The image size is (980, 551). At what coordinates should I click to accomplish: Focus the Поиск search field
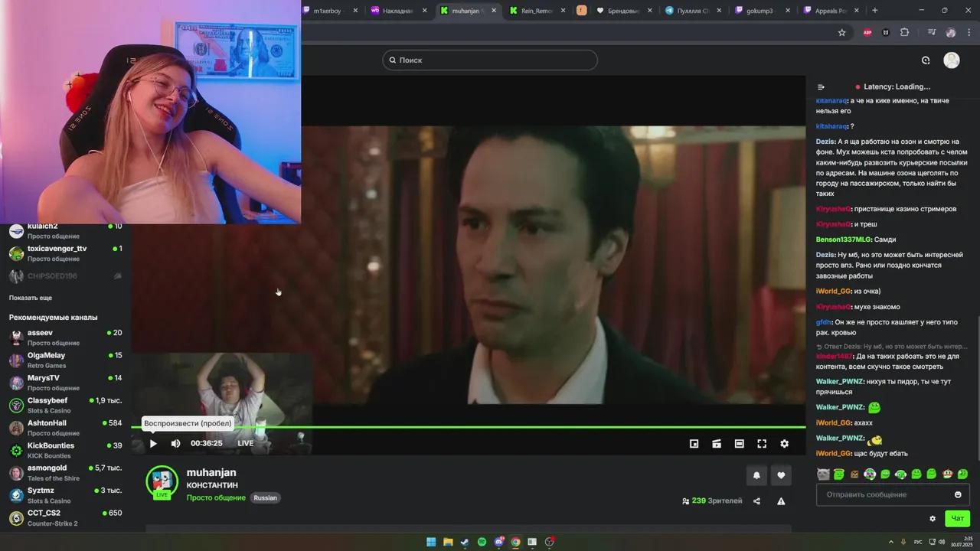490,60
